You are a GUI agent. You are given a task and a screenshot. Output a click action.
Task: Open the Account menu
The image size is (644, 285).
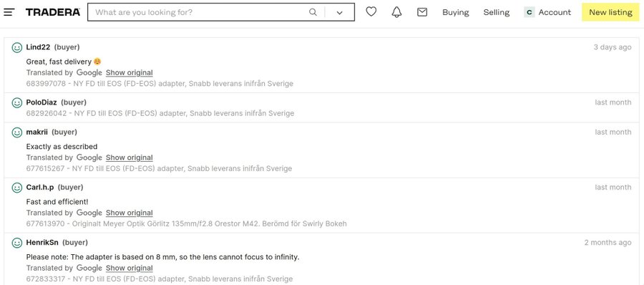(547, 12)
